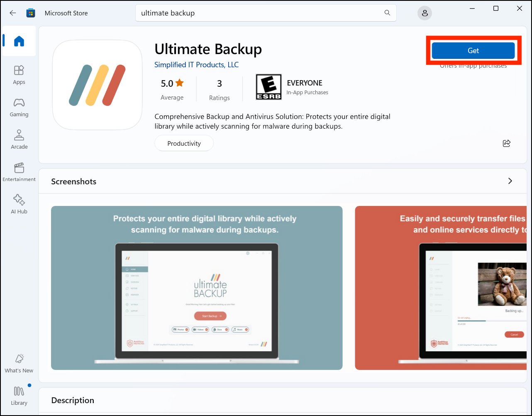The width and height of the screenshot is (532, 416).
Task: Open Simplified IT Products, LLC publisher link
Action: tap(196, 65)
